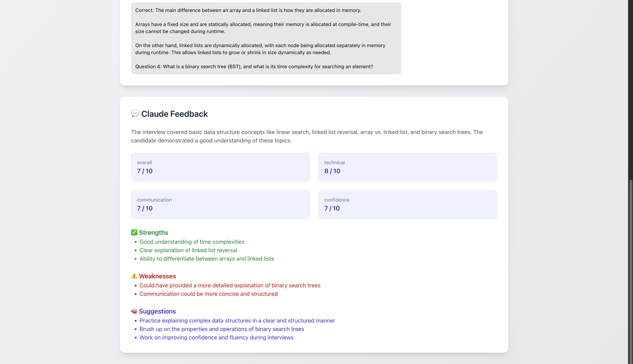633x364 pixels.
Task: Click the 'Good understanding of time complexities' bullet
Action: click(192, 242)
